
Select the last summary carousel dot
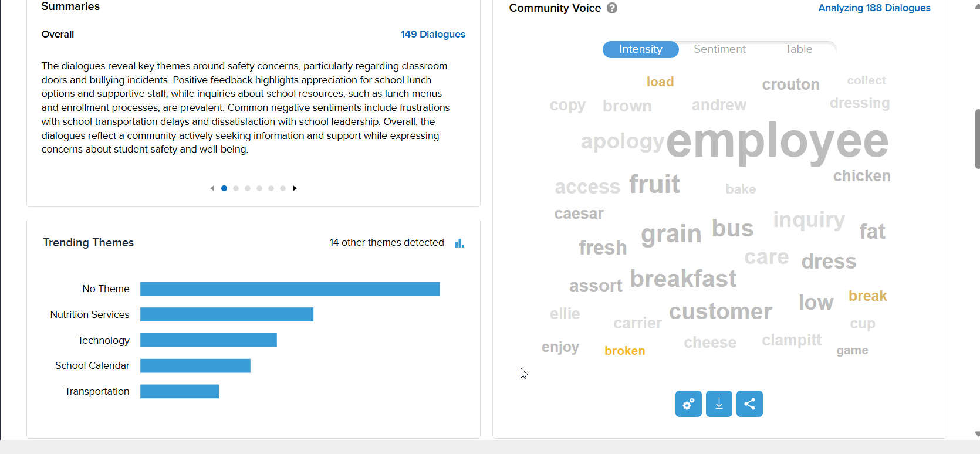pos(283,188)
